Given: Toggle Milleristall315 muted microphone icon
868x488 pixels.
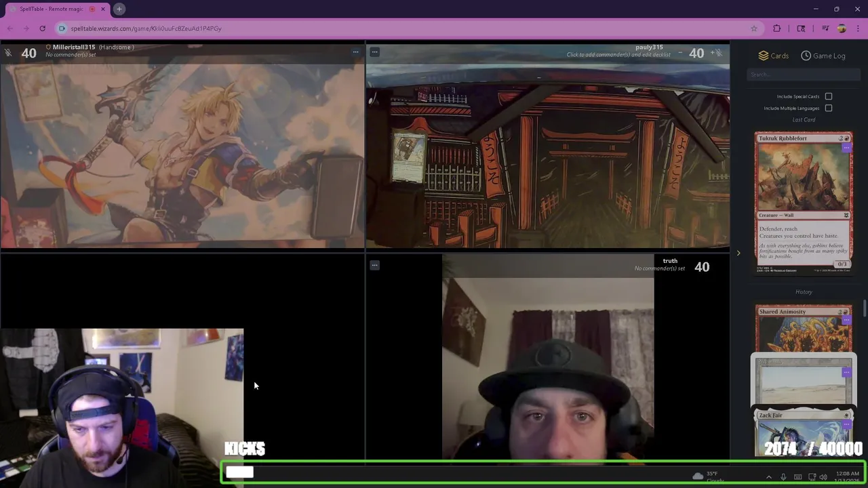Looking at the screenshot, I should tap(7, 53).
